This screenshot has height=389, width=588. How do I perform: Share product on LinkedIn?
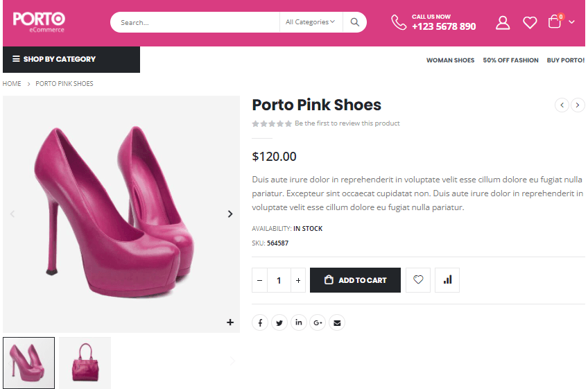tap(299, 322)
